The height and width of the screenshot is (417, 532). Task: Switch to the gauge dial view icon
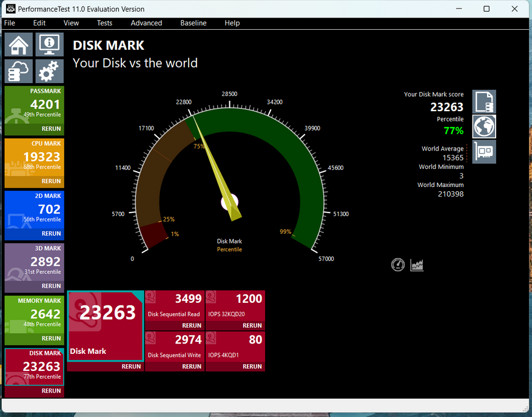point(398,265)
